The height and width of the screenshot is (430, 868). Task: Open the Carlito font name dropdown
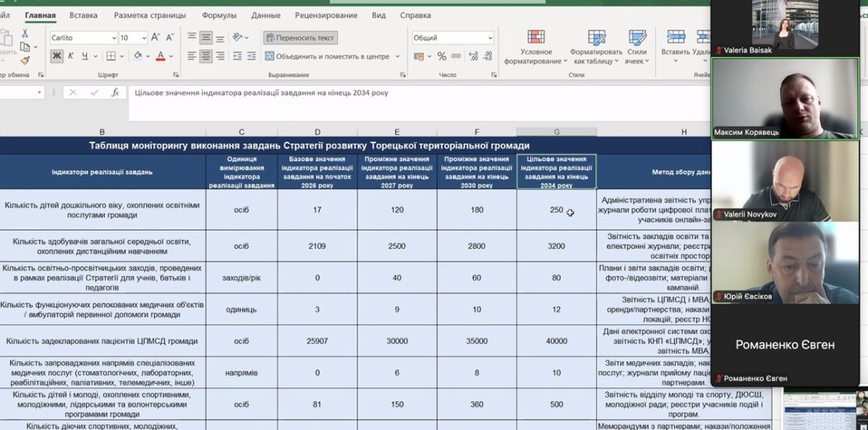click(x=114, y=38)
